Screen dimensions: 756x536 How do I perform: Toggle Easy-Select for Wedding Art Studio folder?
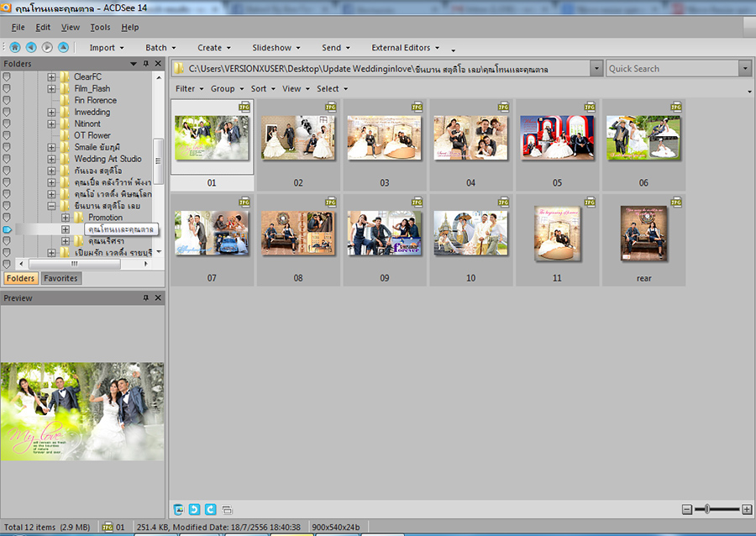point(7,159)
